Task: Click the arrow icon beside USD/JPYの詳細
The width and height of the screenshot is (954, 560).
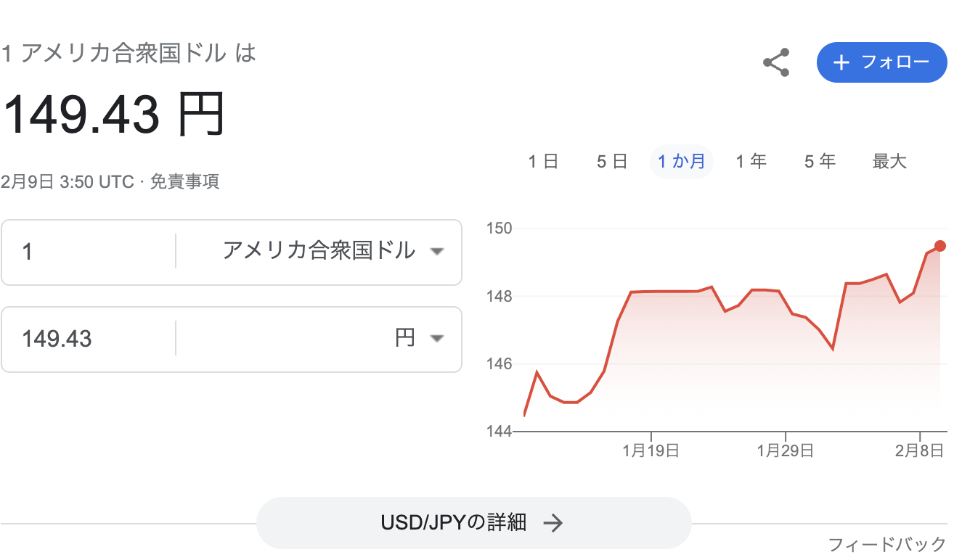Action: (553, 523)
